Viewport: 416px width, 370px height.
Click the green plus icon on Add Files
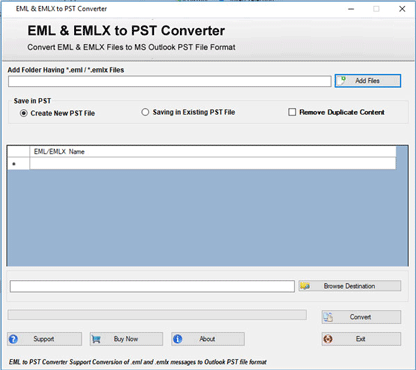[x=343, y=80]
